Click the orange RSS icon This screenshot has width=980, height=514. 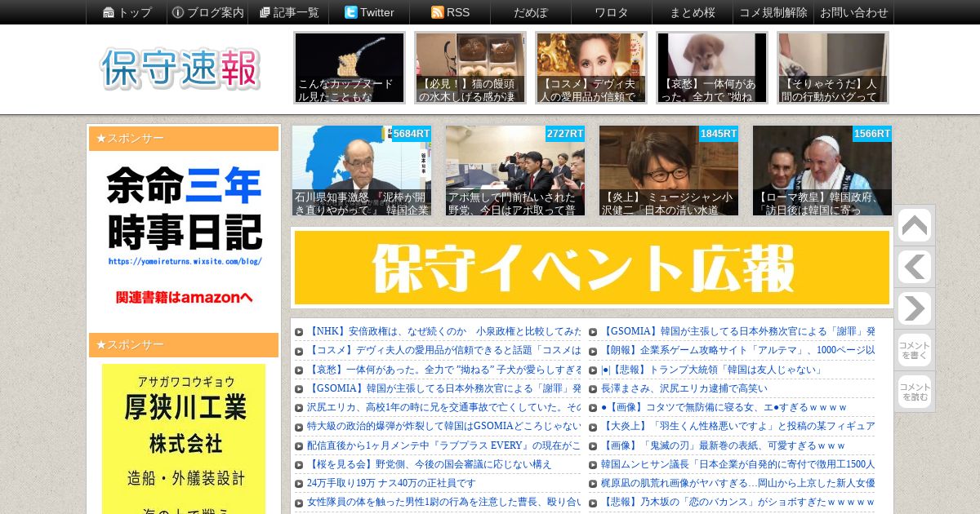[x=437, y=12]
